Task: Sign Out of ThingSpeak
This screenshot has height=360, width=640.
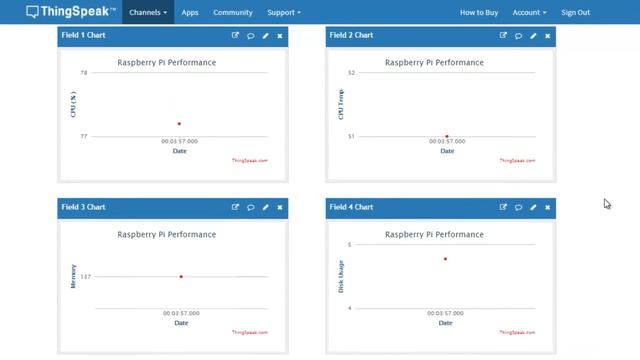Action: click(x=576, y=13)
